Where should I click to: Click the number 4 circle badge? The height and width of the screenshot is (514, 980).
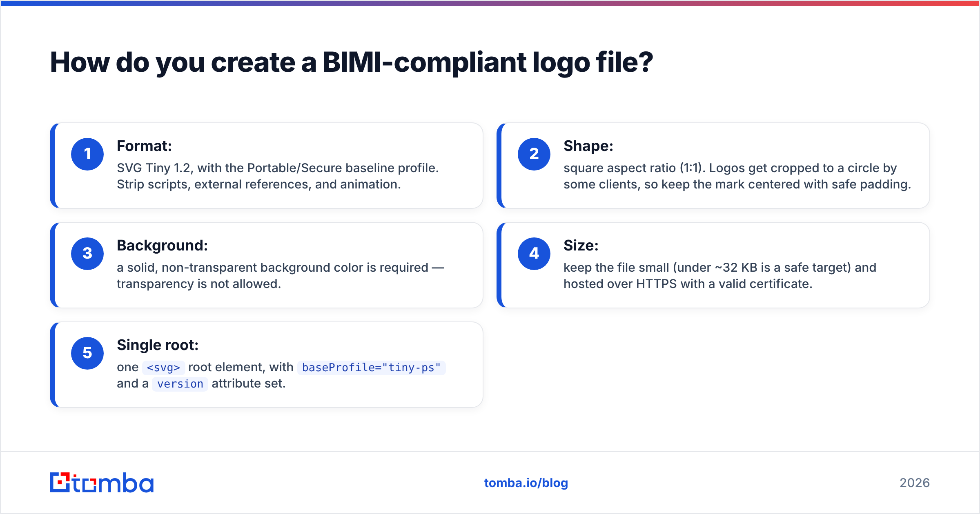click(534, 254)
